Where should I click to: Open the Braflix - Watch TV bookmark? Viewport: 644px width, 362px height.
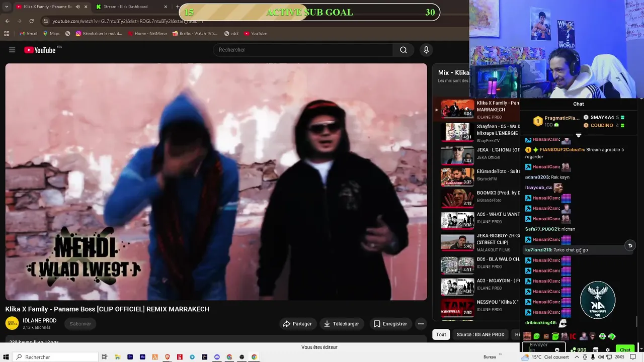195,34
